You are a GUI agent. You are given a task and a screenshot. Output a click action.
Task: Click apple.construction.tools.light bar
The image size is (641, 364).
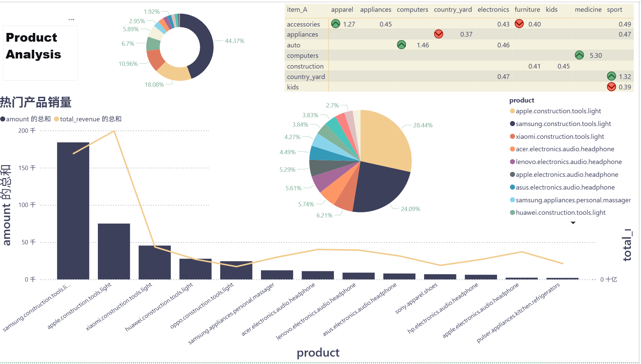114,251
